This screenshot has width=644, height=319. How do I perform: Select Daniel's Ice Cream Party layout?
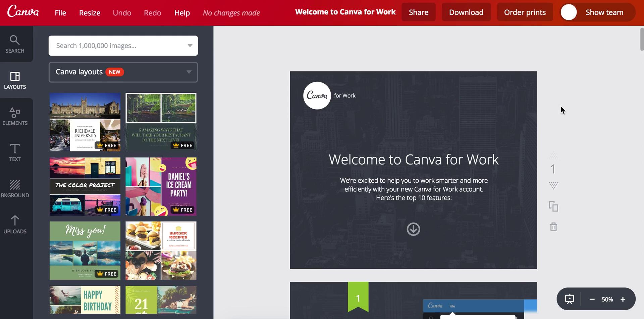tap(161, 187)
